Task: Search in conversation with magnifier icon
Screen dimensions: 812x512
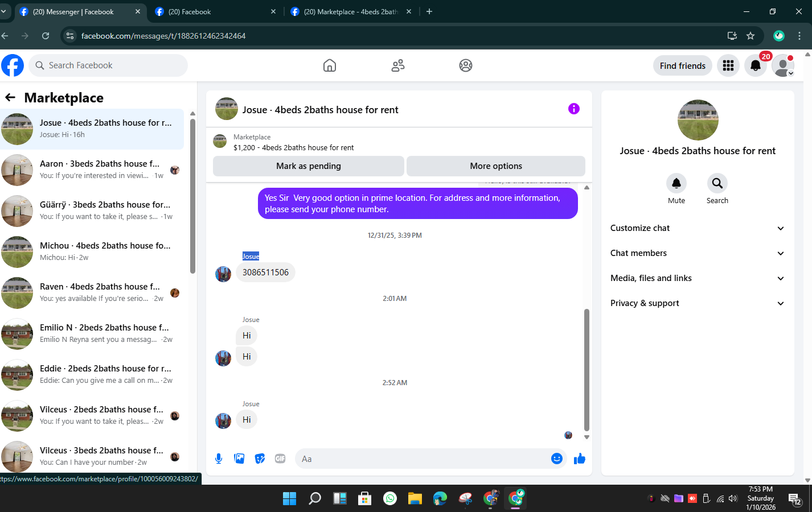Action: [717, 183]
